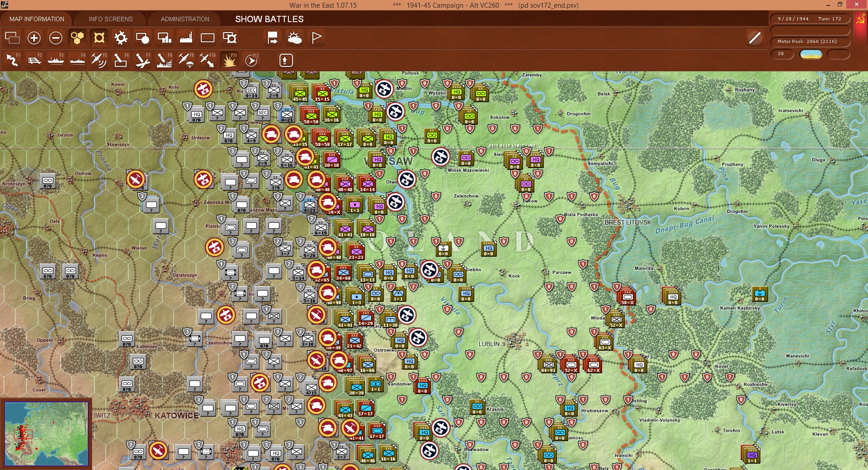Viewport: 868px width, 470px height.
Task: Click the Vladimir-Volynsky town label
Action: pyautogui.click(x=660, y=420)
